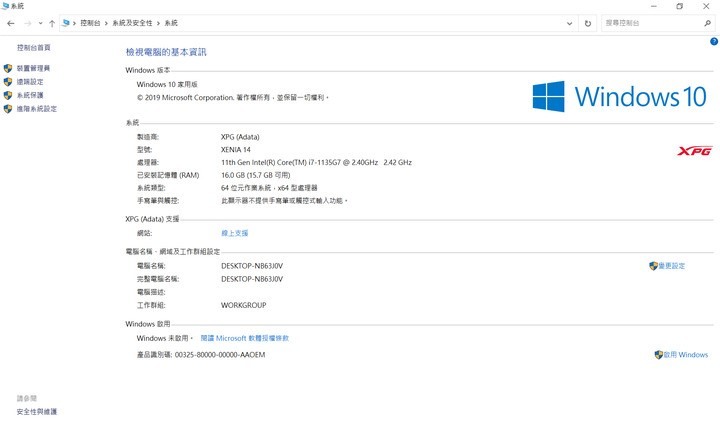Click 變更設定 to change computer name
This screenshot has height=427, width=720.
[x=672, y=266]
